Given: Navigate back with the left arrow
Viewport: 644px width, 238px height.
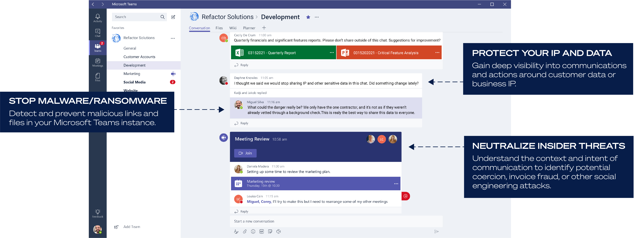Looking at the screenshot, I should [x=93, y=4].
